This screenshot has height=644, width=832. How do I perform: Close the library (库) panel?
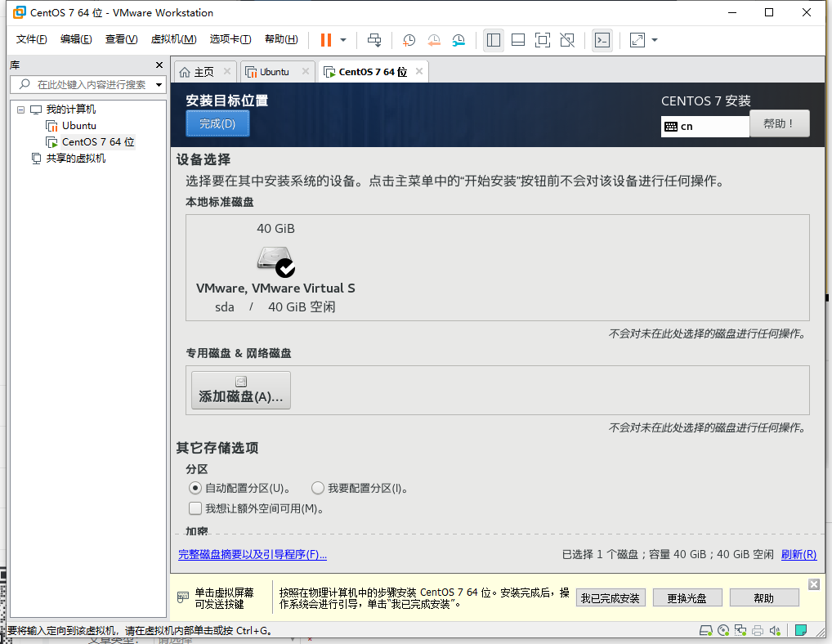tap(159, 65)
